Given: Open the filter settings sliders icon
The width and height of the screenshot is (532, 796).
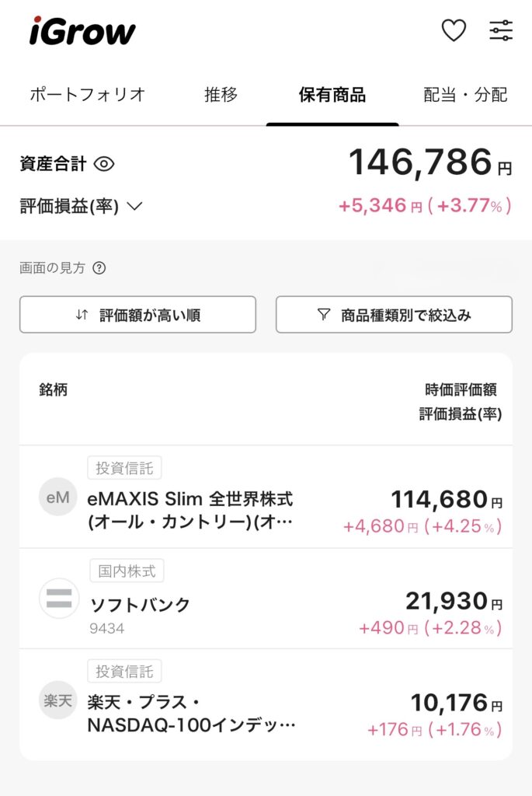Looking at the screenshot, I should click(x=501, y=30).
